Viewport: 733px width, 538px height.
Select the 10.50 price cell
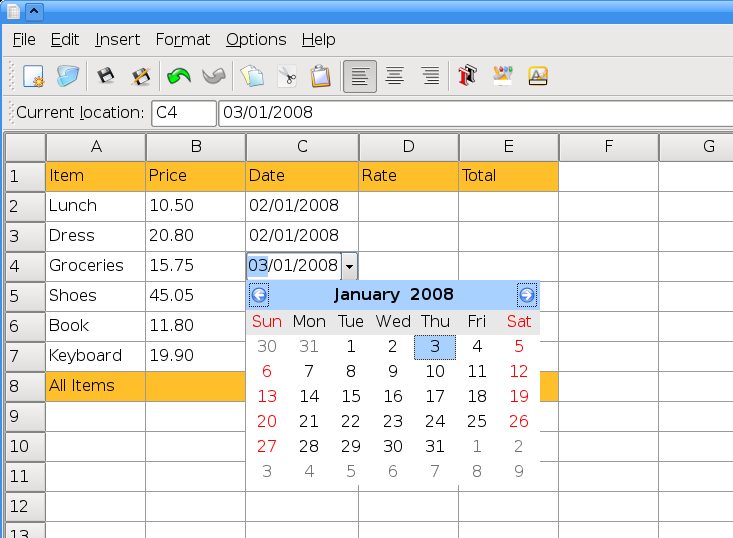[195, 206]
